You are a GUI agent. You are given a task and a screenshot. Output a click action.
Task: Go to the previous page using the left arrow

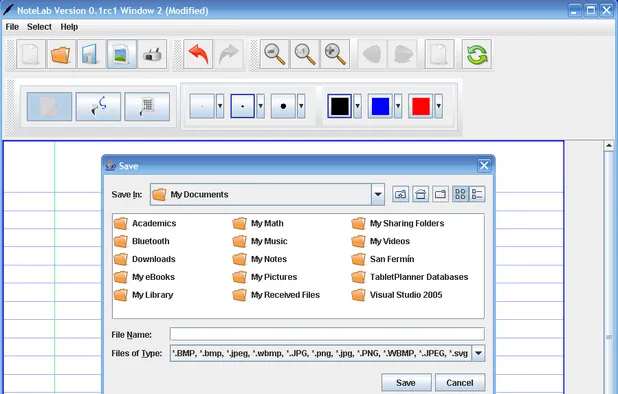pyautogui.click(x=372, y=54)
